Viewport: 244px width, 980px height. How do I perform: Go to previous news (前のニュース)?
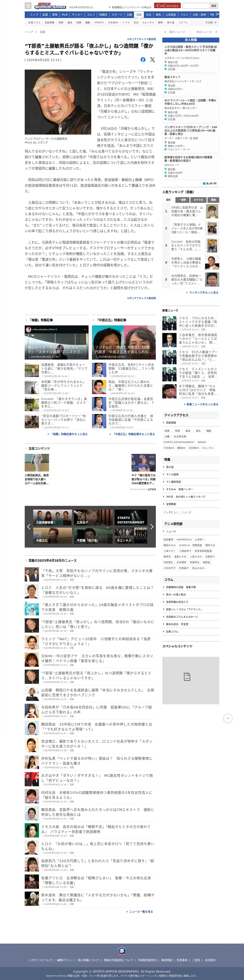(175, 32)
